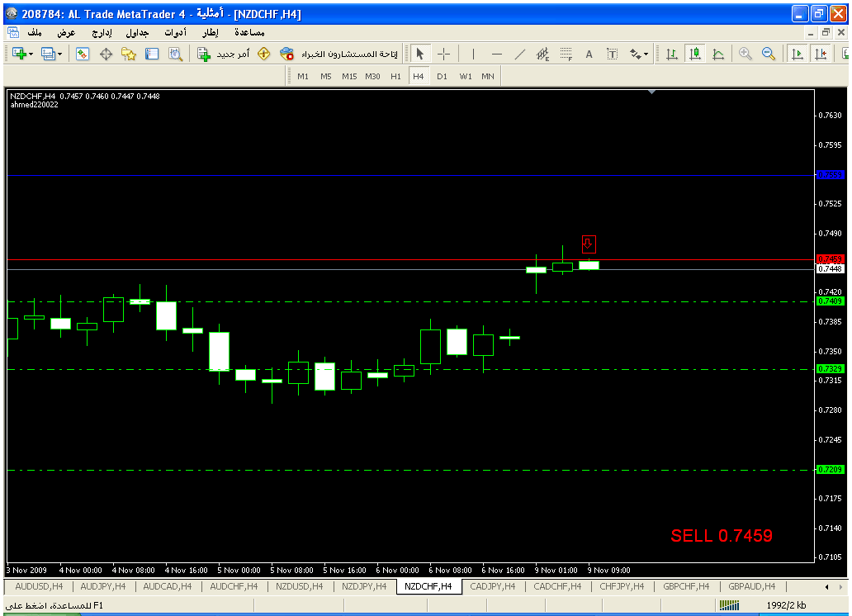Switch chart to bar chart mode
This screenshot has width=852, height=616.
672,54
